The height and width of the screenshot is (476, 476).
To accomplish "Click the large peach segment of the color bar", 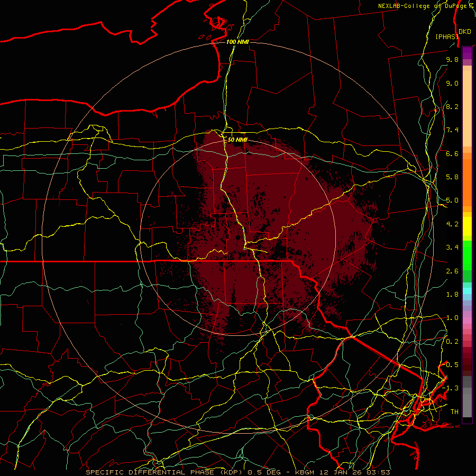I will click(x=467, y=108).
